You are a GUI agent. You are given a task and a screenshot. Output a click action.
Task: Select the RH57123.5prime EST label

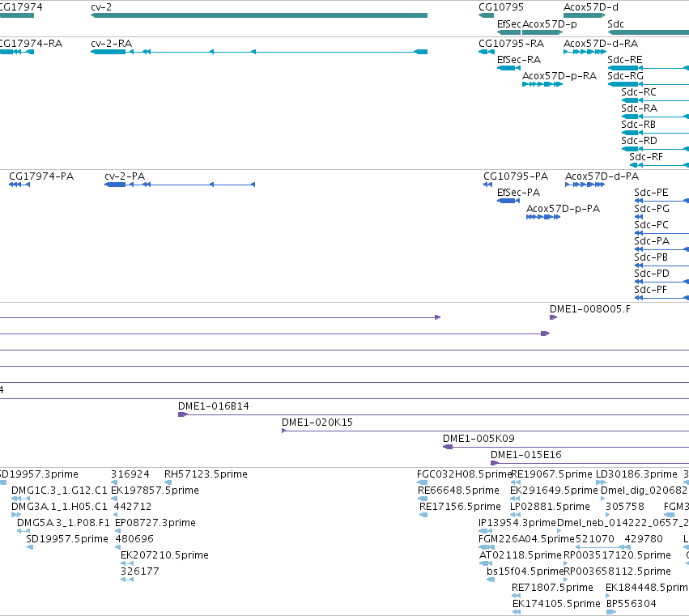[x=206, y=474]
